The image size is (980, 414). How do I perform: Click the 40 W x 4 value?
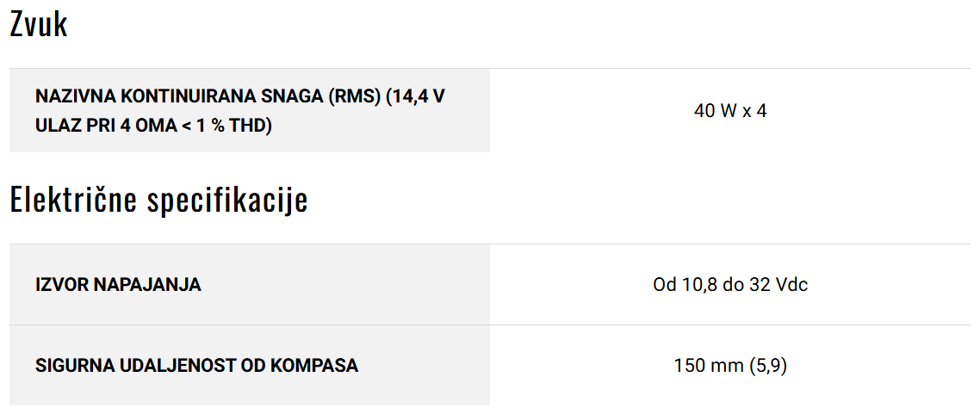(730, 111)
